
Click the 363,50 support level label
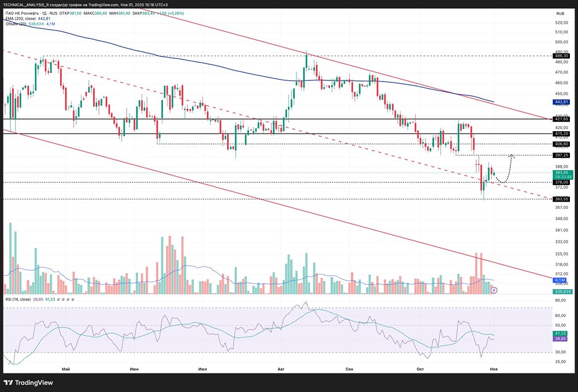pos(562,199)
